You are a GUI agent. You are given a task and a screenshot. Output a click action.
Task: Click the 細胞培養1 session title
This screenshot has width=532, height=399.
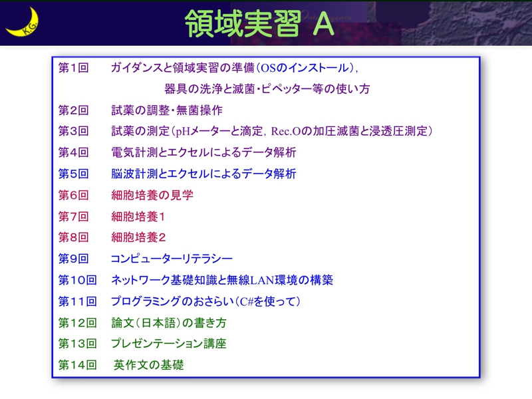(x=138, y=217)
